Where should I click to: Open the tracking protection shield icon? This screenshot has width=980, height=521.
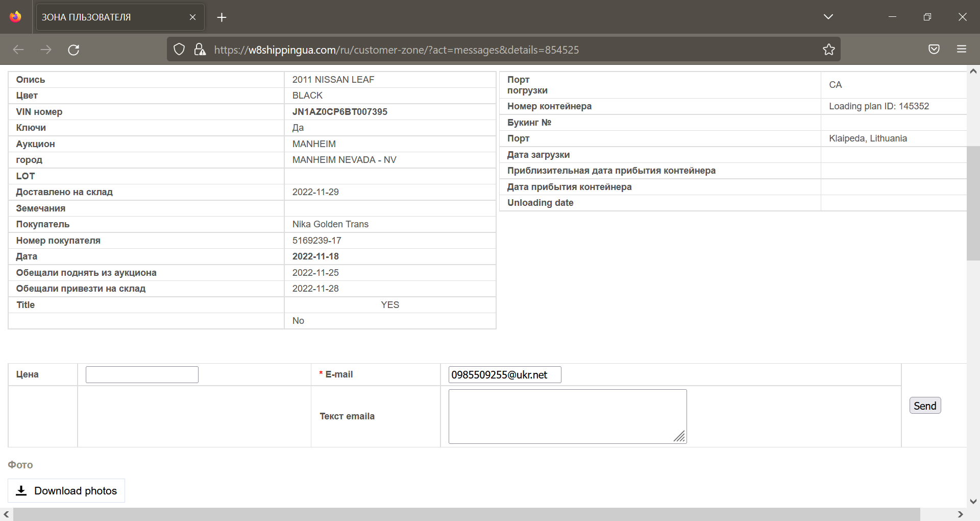coord(179,50)
